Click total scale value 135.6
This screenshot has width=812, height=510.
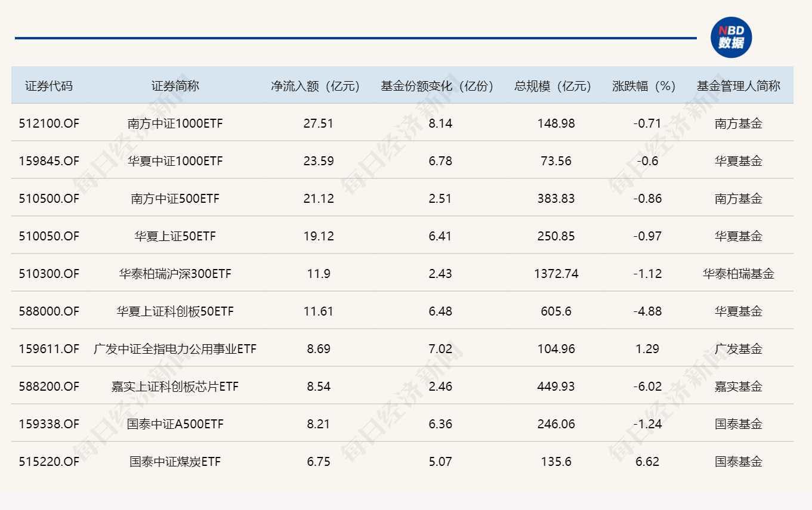555,462
